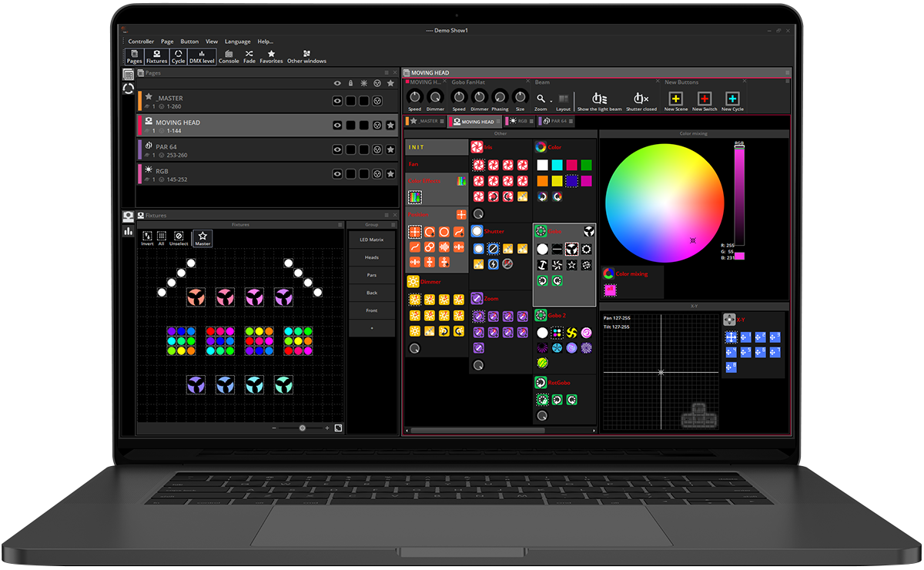Pick the cyan color swatch
Viewport: 924px width, 570px height.
click(557, 165)
